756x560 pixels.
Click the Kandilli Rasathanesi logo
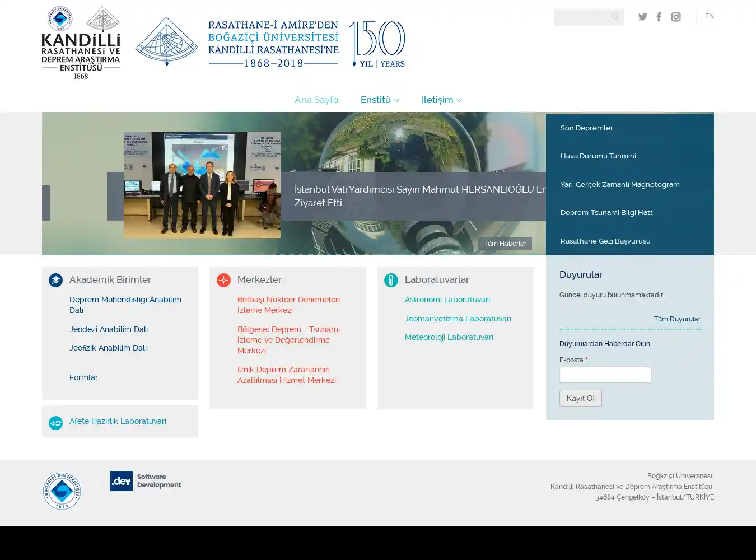coord(81,43)
